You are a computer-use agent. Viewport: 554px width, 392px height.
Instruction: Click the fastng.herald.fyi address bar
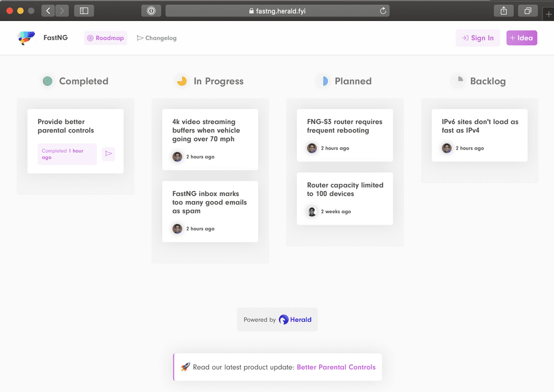[x=277, y=11]
